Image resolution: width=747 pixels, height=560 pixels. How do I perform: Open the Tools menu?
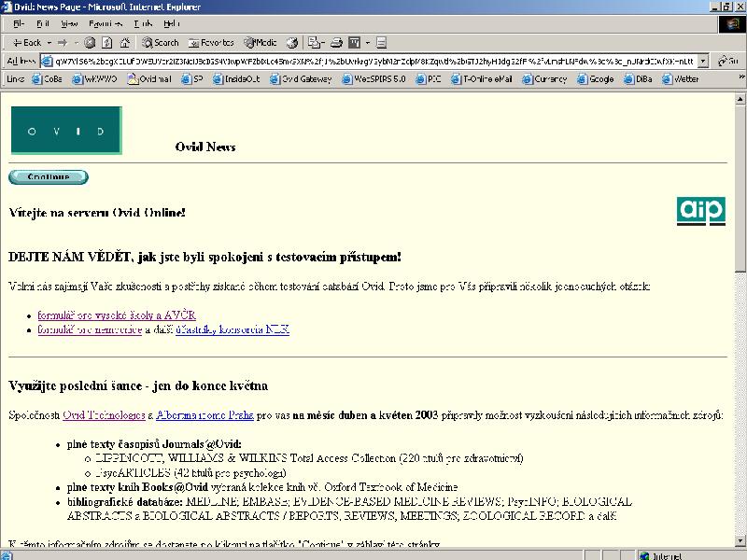(x=144, y=23)
